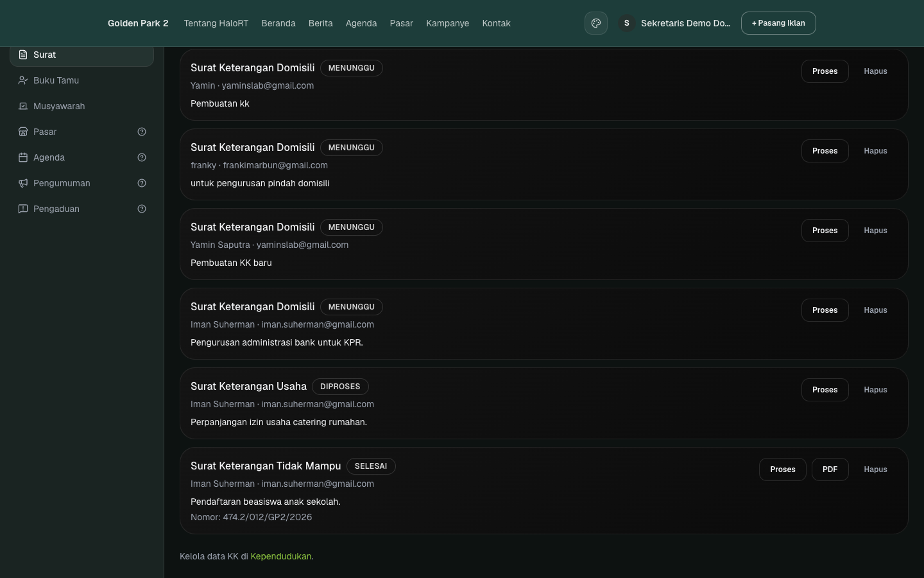Click the "S" user avatar
This screenshot has height=578, width=924.
pos(627,23)
